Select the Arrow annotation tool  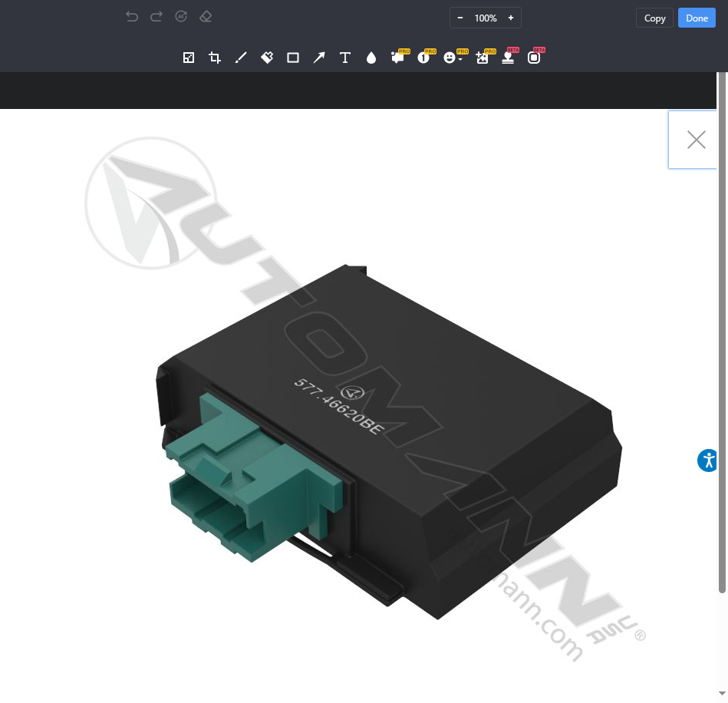click(x=319, y=58)
